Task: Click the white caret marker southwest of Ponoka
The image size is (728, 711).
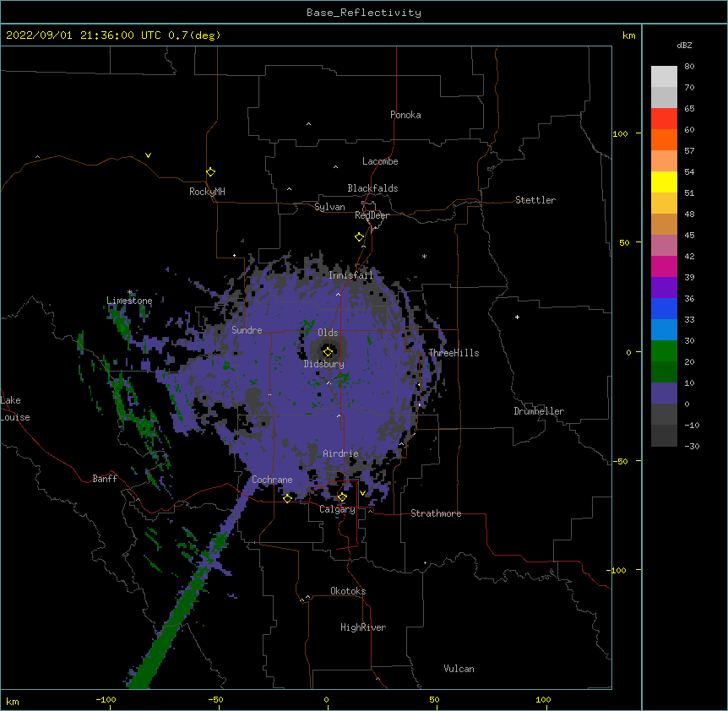Action: (308, 124)
